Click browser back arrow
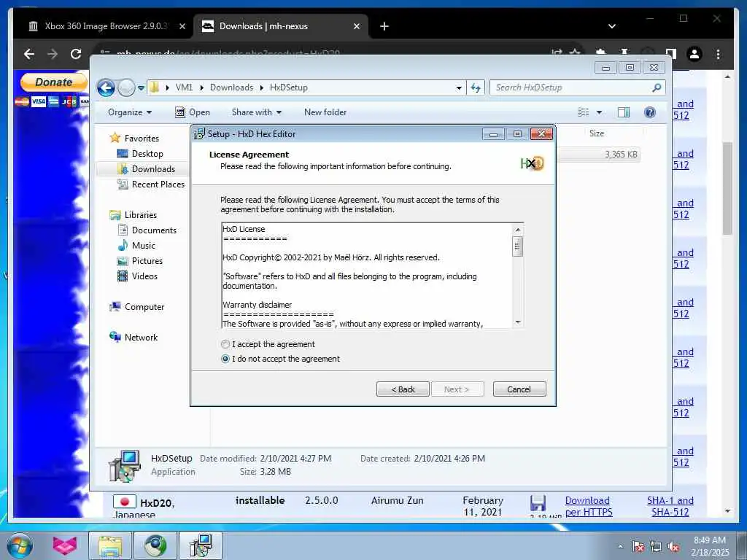747x560 pixels. (29, 54)
